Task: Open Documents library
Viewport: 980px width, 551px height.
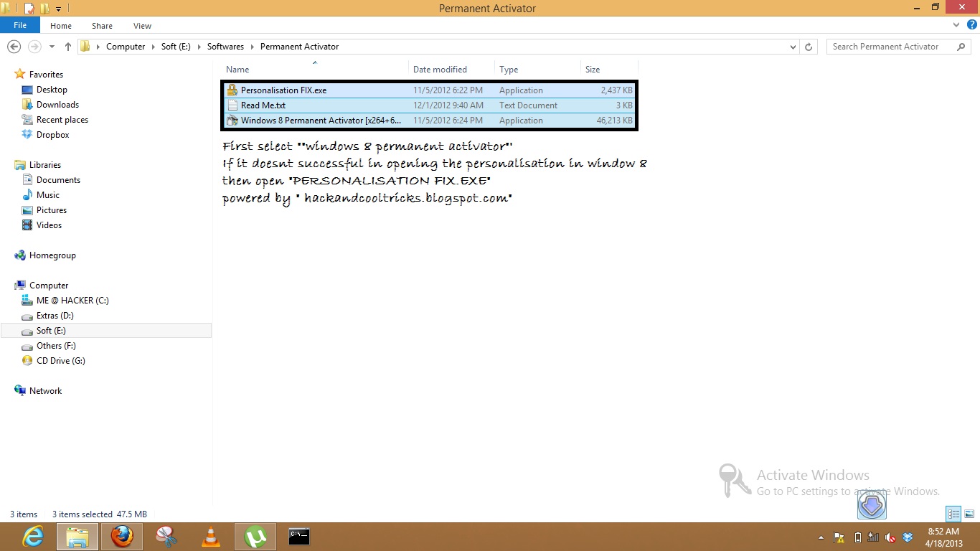Action: (x=58, y=180)
